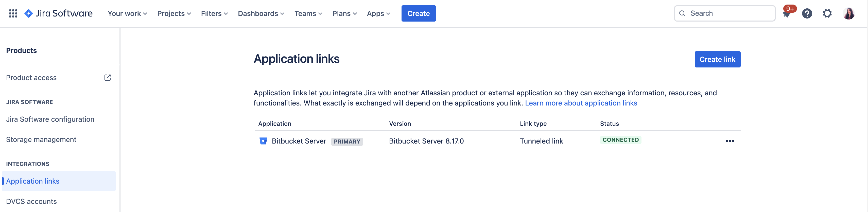Click the blue Create button

pos(419,13)
